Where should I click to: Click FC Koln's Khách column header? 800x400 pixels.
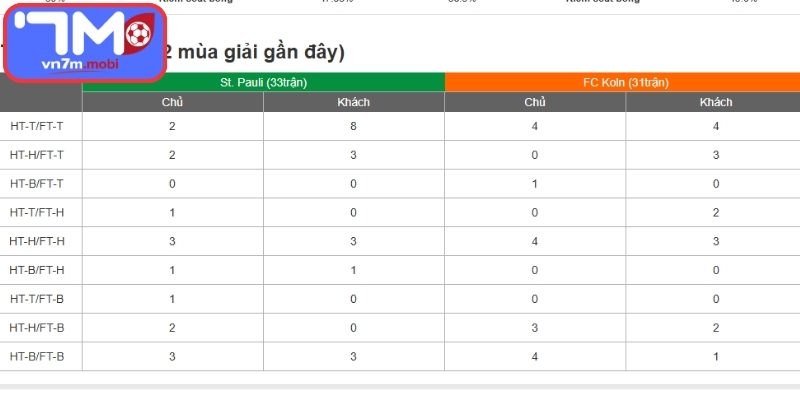pos(716,102)
